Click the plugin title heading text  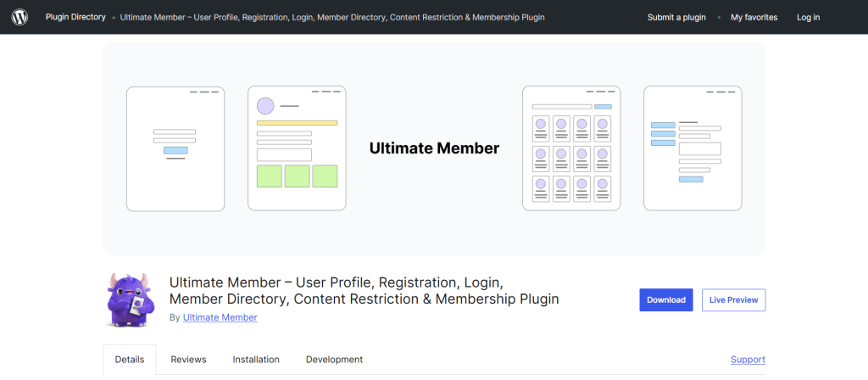coord(364,291)
